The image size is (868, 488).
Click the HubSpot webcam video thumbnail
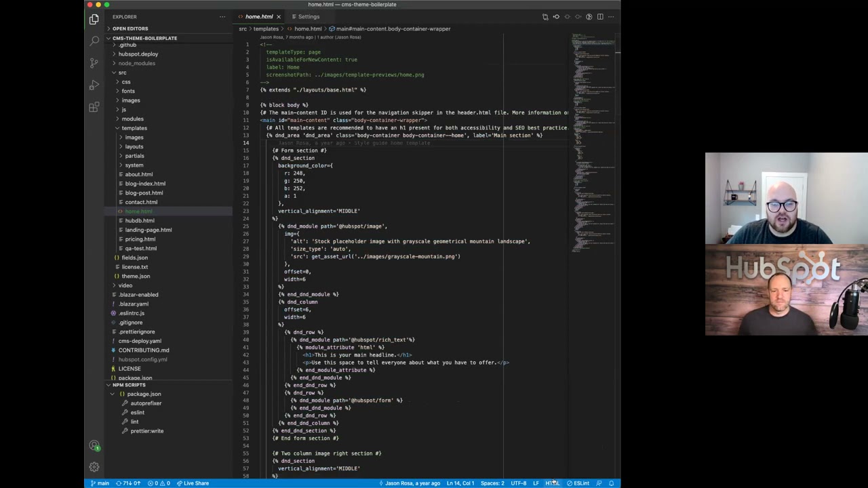click(787, 289)
